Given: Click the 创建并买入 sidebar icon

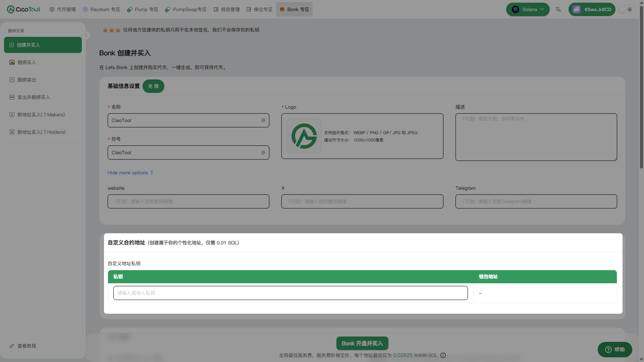Looking at the screenshot, I should (x=12, y=45).
